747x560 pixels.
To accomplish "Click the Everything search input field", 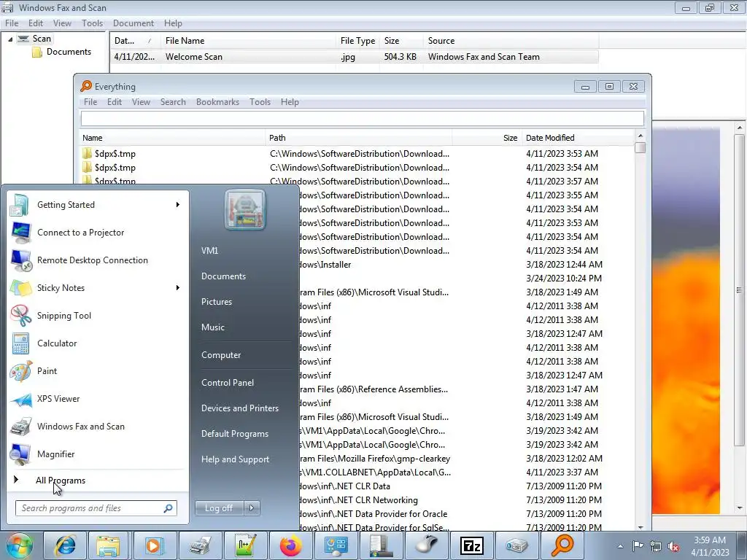I will [x=362, y=118].
